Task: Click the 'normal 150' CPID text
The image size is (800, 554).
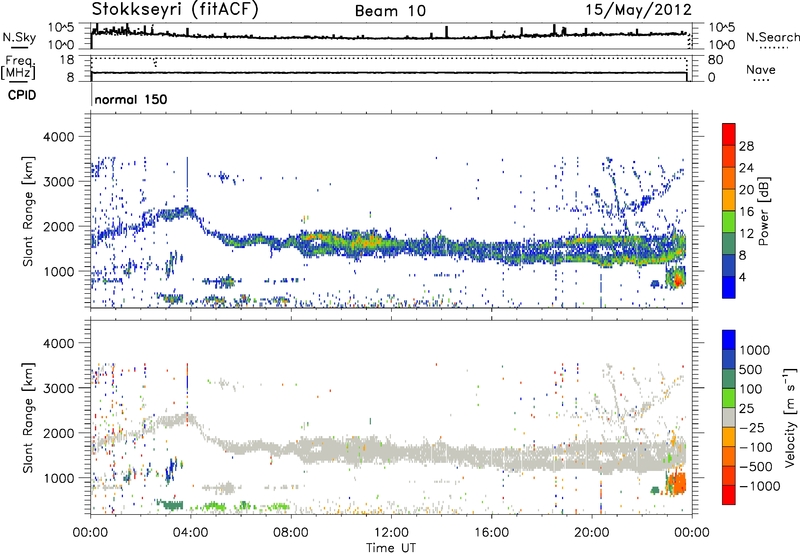Action: pyautogui.click(x=131, y=99)
